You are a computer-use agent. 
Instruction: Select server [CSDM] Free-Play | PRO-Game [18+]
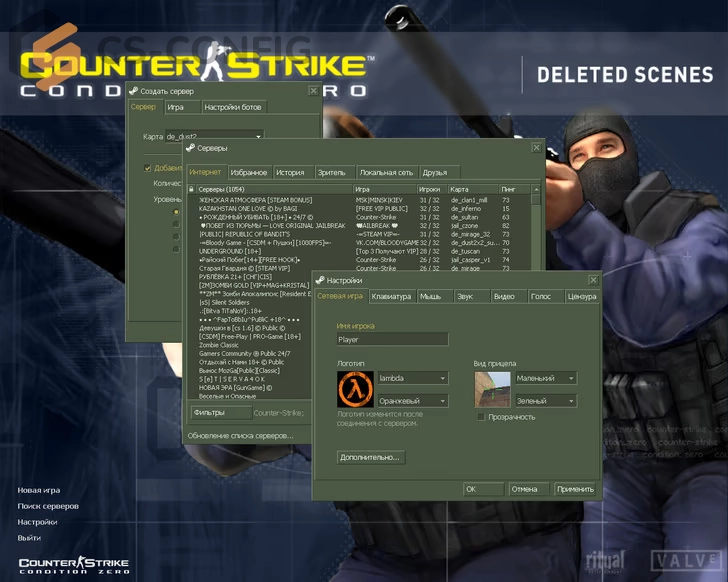pos(250,336)
